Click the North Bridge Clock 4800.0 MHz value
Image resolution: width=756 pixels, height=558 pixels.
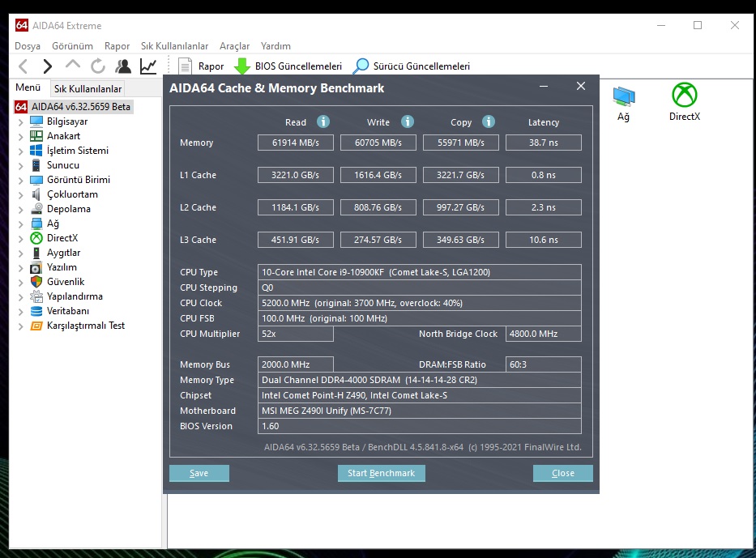544,334
